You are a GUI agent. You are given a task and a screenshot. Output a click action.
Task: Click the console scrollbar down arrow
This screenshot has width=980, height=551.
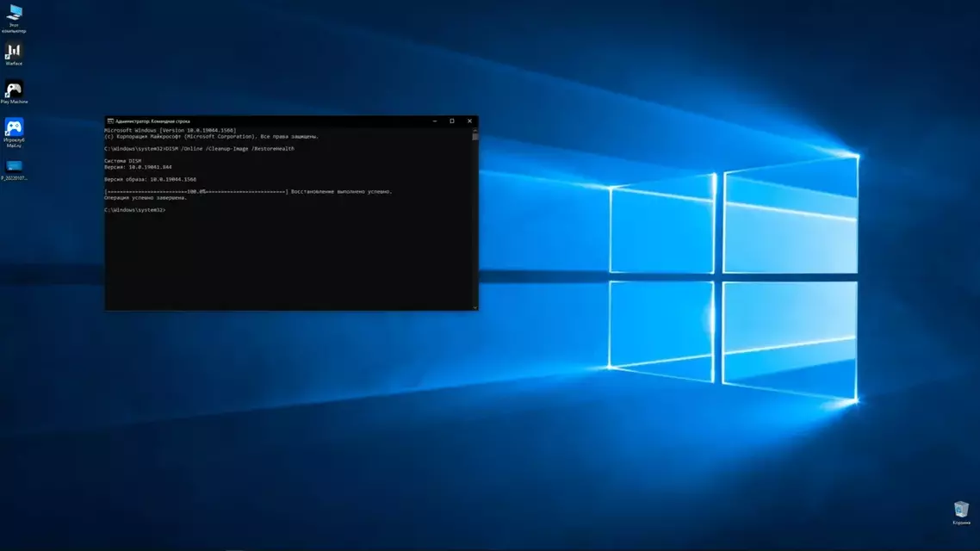coord(475,307)
